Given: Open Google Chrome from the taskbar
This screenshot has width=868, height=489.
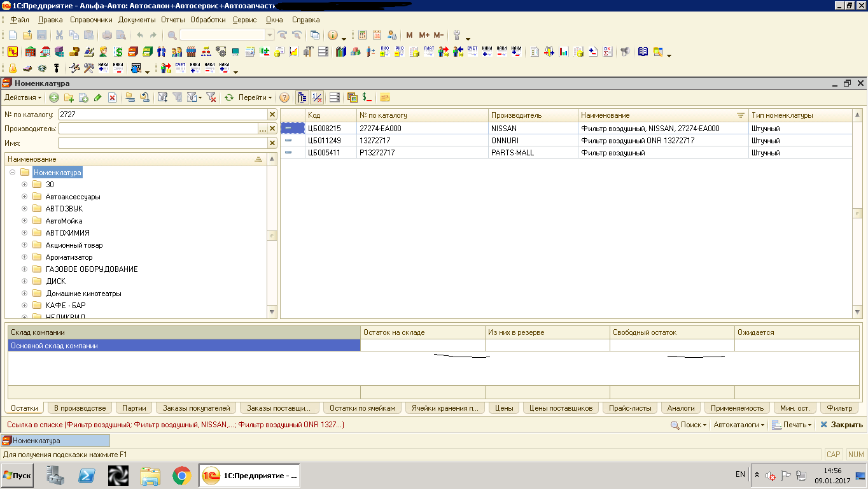Looking at the screenshot, I should coord(181,475).
